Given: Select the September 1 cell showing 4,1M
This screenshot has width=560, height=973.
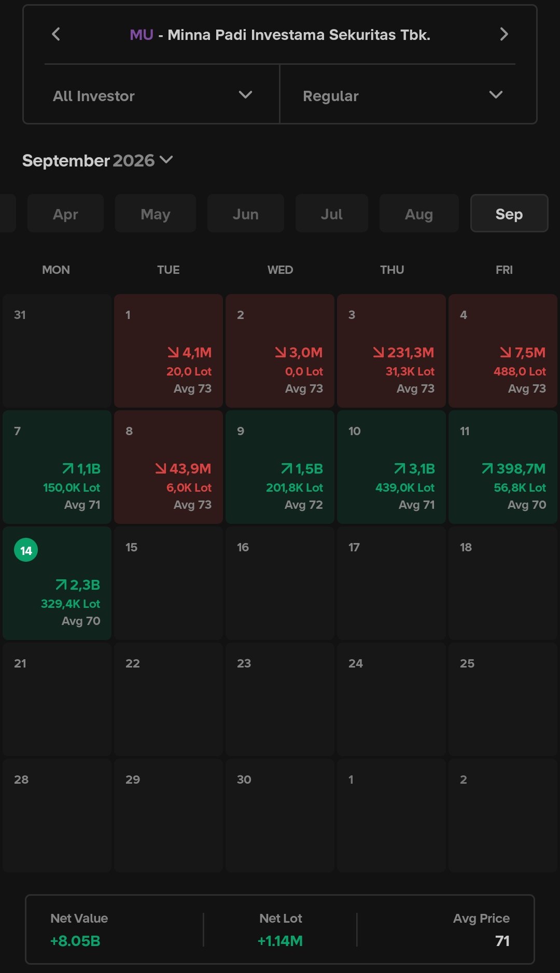Looking at the screenshot, I should (169, 351).
